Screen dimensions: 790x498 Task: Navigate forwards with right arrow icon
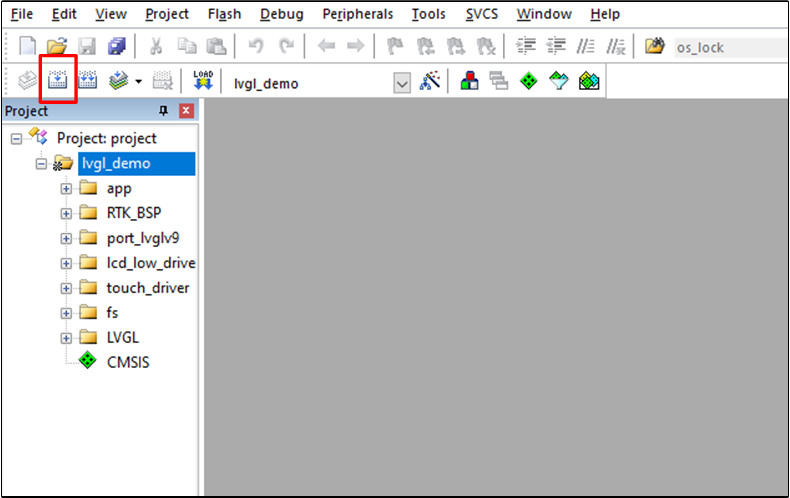(356, 46)
